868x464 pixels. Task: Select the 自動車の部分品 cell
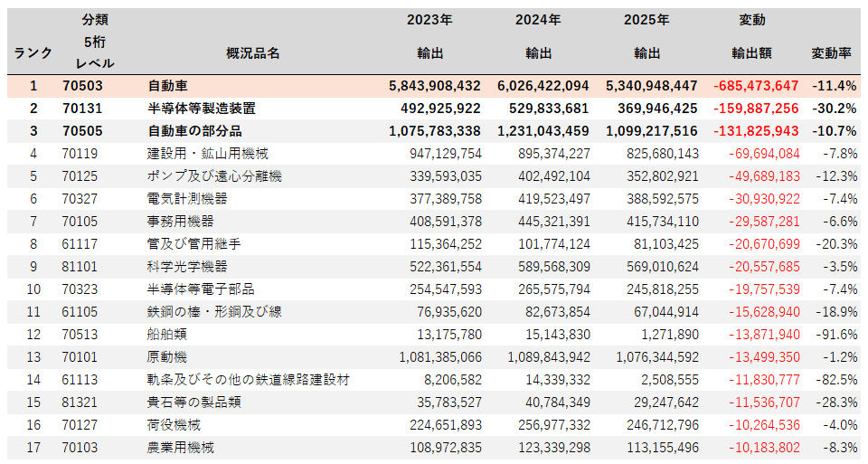(x=192, y=131)
